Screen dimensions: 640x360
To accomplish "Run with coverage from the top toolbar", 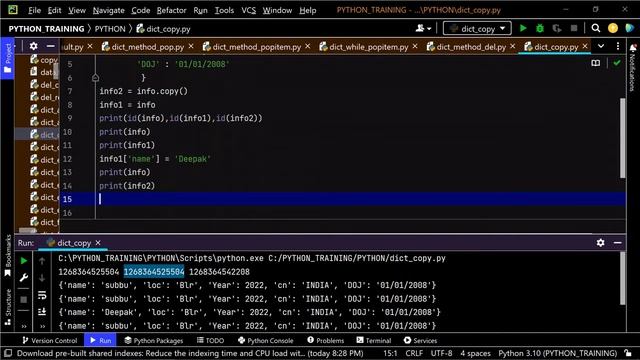I will pos(556,29).
